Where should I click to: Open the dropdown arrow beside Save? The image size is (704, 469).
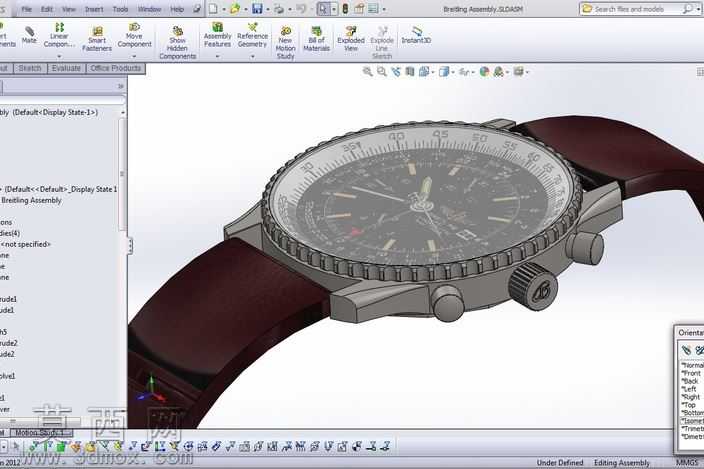pyautogui.click(x=268, y=9)
